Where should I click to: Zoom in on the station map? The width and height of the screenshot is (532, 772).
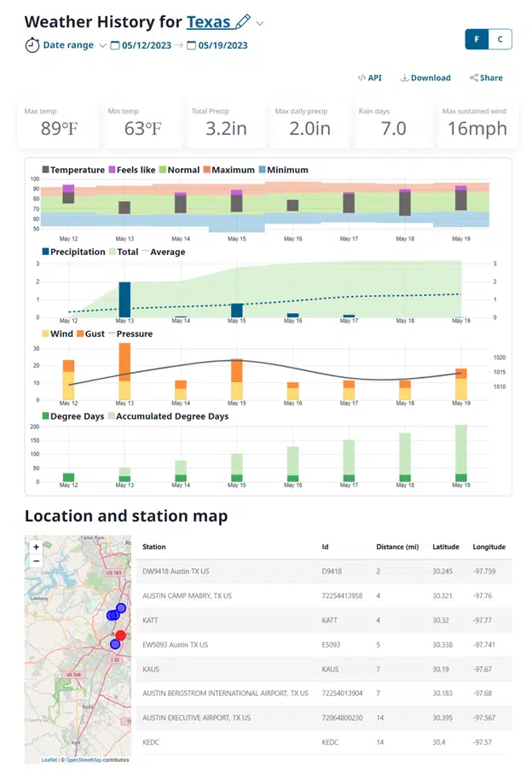point(36,547)
